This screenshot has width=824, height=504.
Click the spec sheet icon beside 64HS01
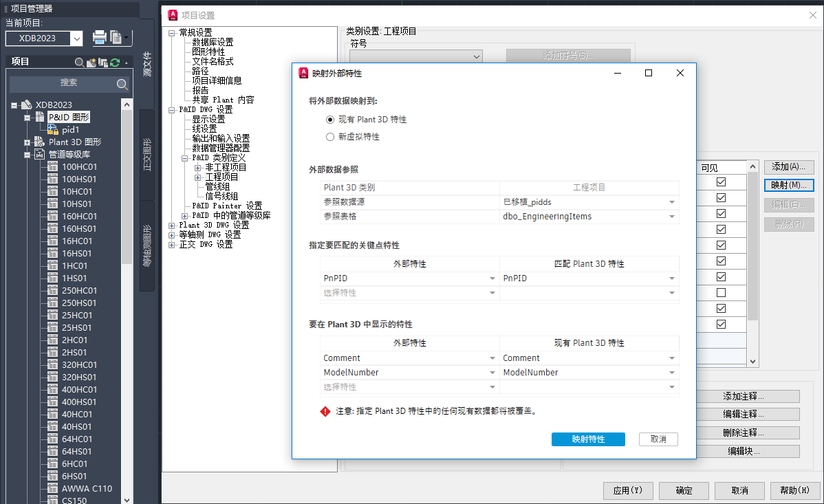(52, 451)
